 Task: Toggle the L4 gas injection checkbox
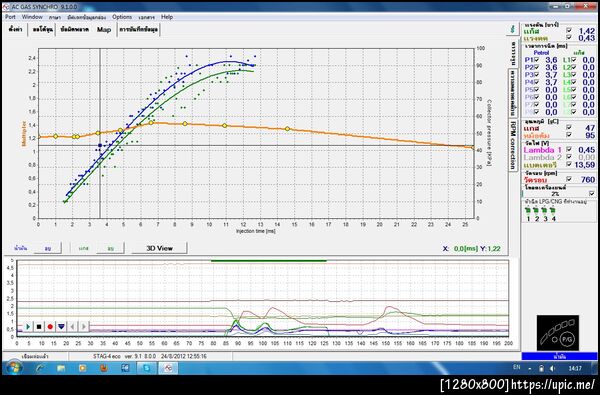pos(574,82)
